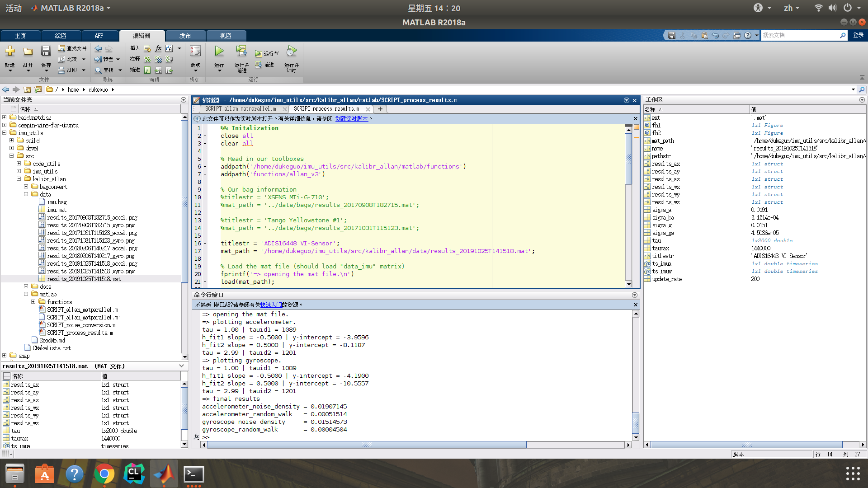
Task: Open the Run button dropdown arrow
Action: tap(219, 71)
